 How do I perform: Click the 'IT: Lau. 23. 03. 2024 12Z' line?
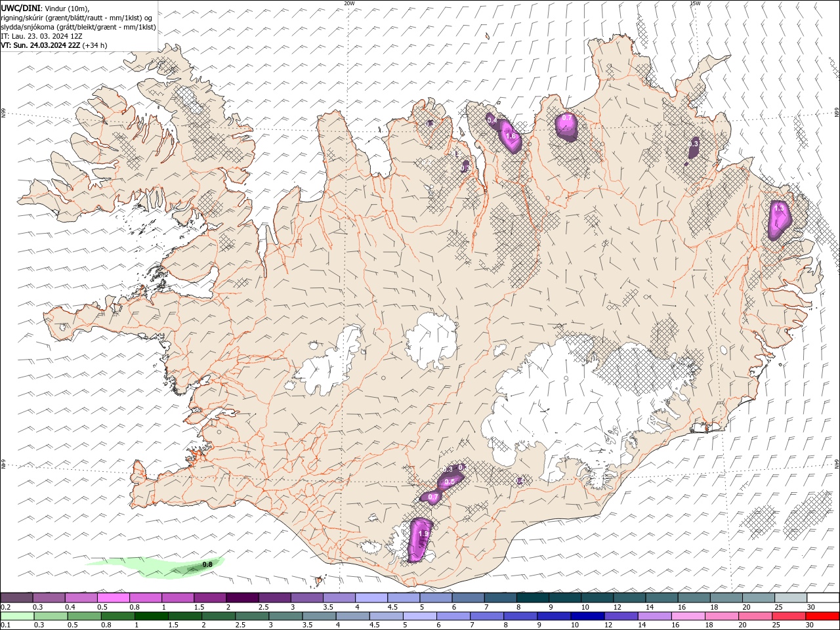41,36
